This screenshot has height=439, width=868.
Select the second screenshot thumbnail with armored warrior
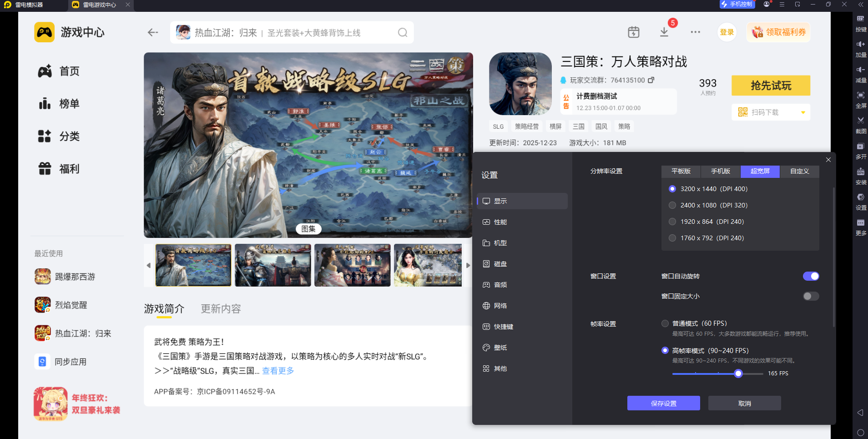point(273,265)
